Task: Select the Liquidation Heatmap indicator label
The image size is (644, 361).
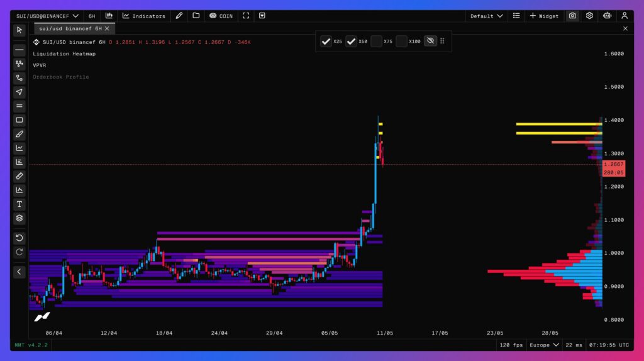Action: tap(64, 54)
